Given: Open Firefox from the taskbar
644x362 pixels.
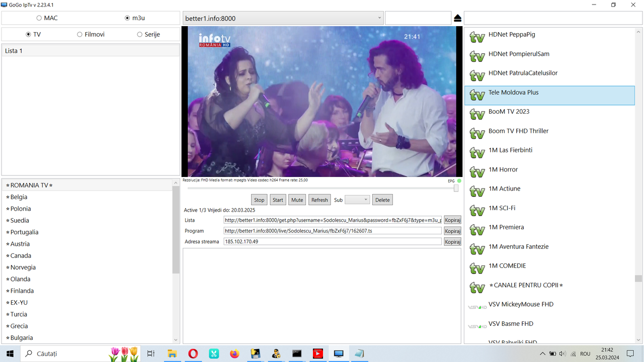Looking at the screenshot, I should point(234,353).
